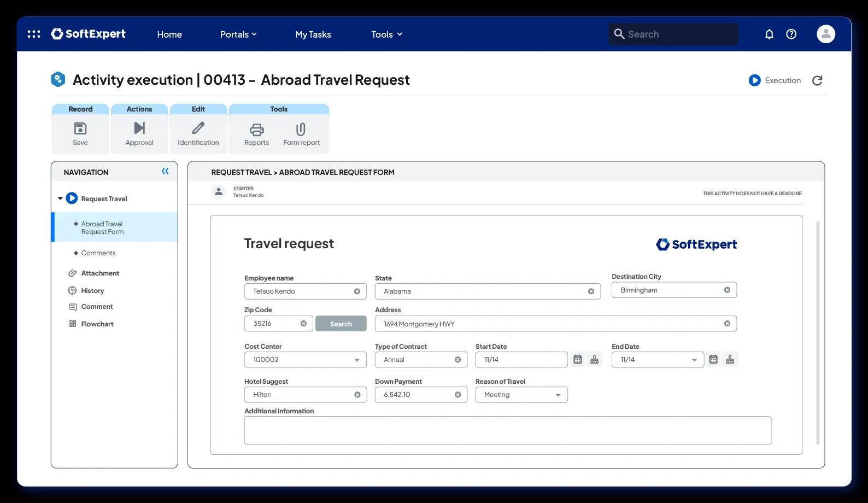Click the activity icon beside the title
This screenshot has height=503, width=868.
click(58, 80)
